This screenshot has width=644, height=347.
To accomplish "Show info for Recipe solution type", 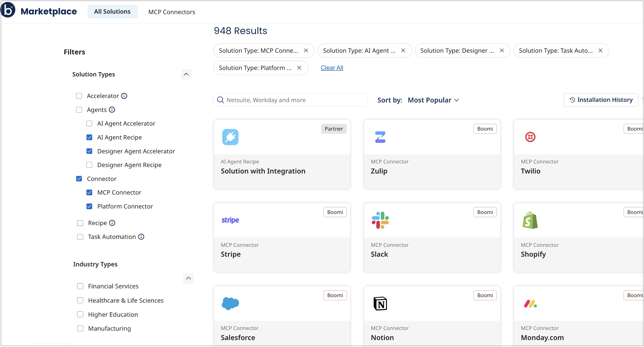I will (x=112, y=223).
